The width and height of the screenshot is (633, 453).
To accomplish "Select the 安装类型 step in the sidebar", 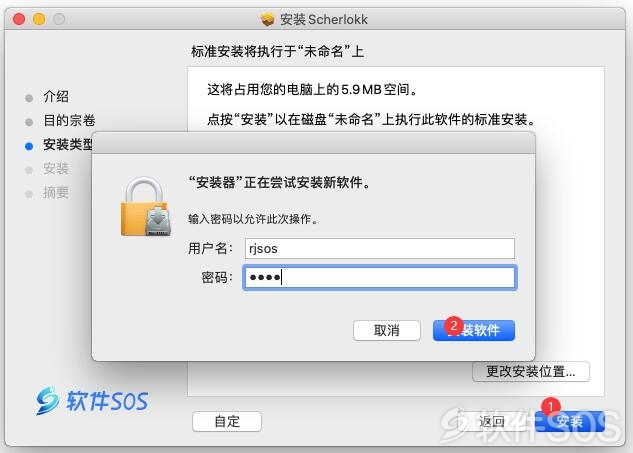I will coord(68,145).
